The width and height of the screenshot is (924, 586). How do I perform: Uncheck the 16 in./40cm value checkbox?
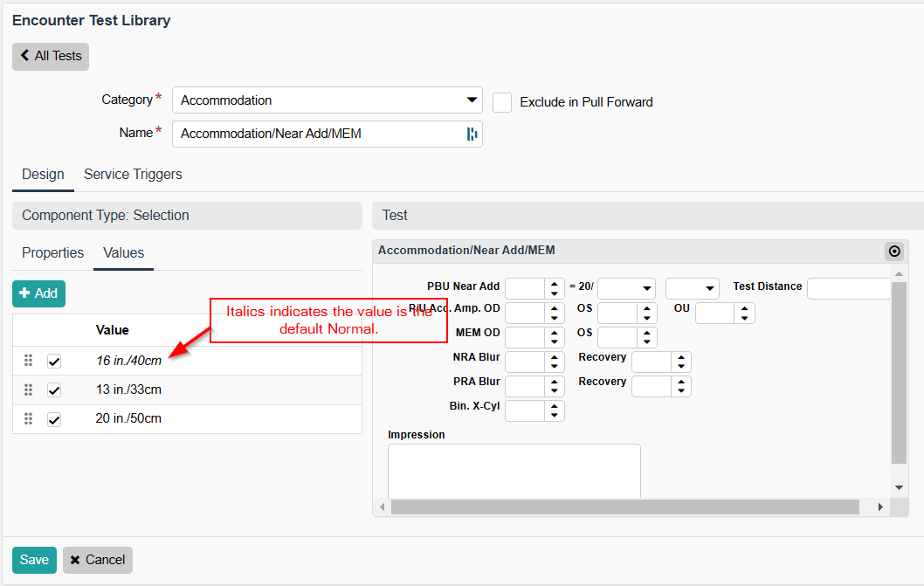(x=54, y=362)
